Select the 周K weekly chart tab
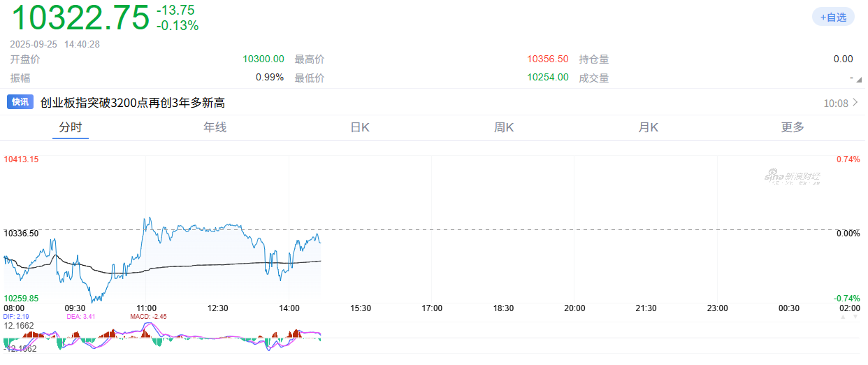 click(x=504, y=127)
